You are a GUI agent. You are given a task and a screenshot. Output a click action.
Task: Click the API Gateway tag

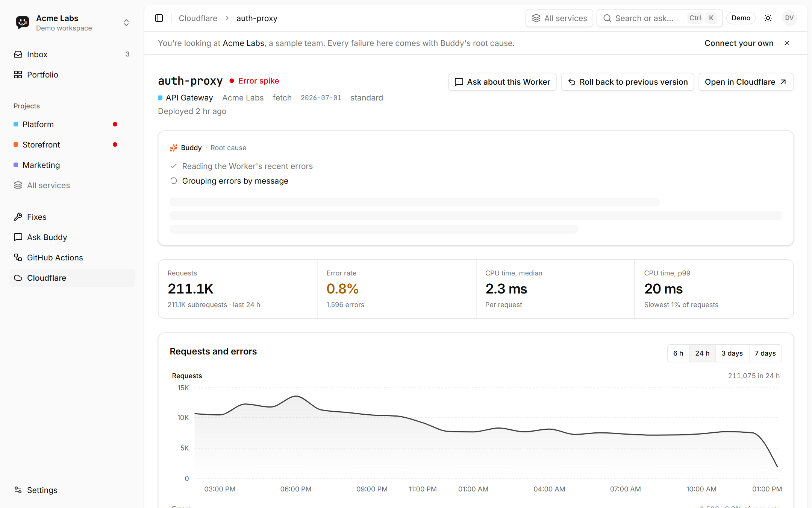click(185, 98)
